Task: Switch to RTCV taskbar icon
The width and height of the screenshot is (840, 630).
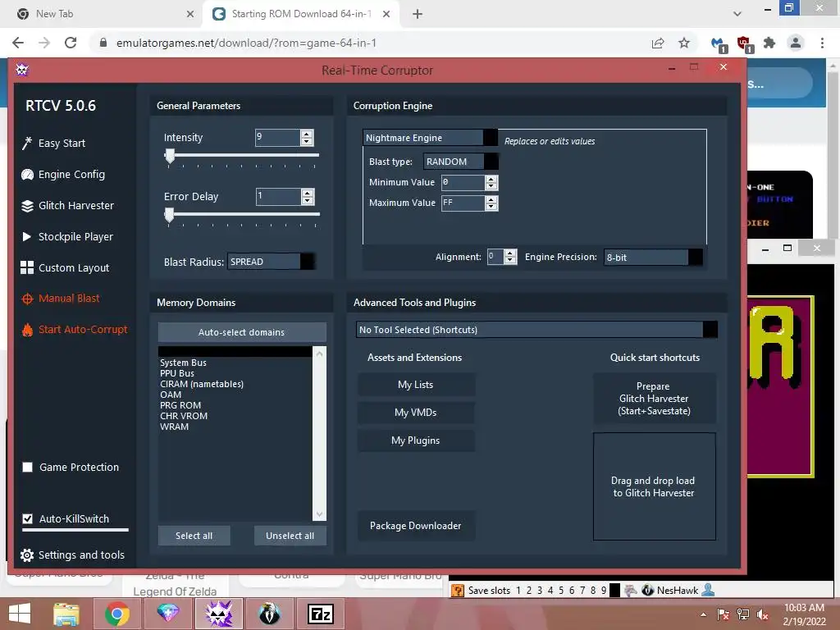Action: [x=218, y=614]
